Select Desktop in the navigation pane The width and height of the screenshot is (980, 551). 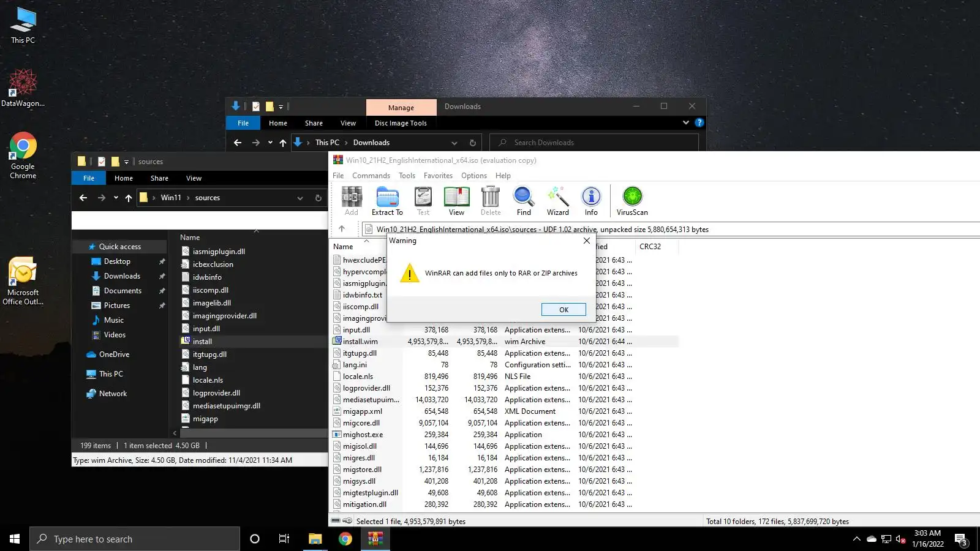[117, 261]
